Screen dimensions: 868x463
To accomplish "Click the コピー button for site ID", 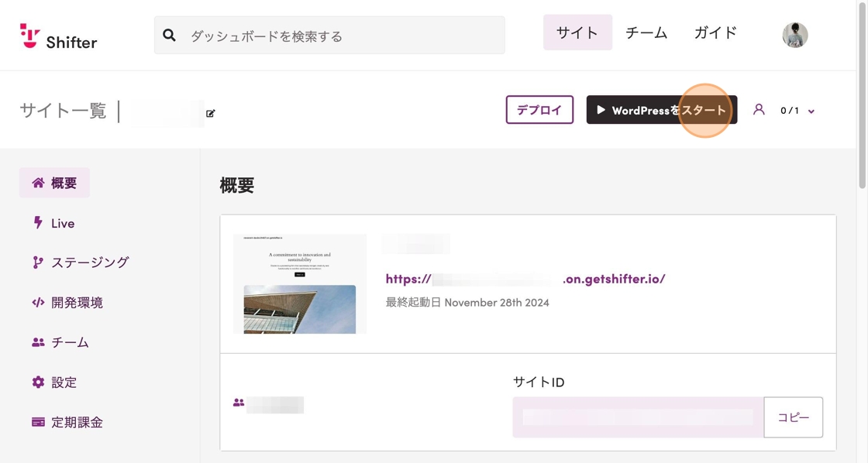I will [x=794, y=417].
